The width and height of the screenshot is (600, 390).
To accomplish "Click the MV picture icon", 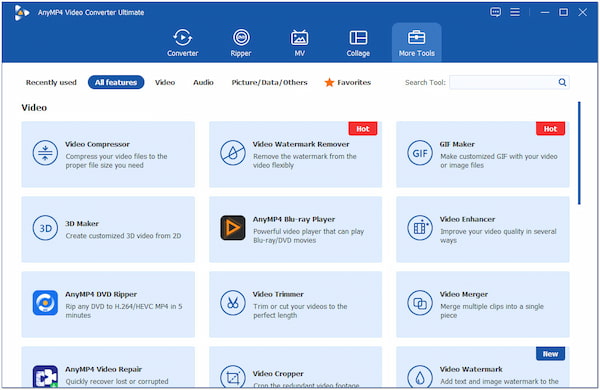I will click(x=300, y=38).
